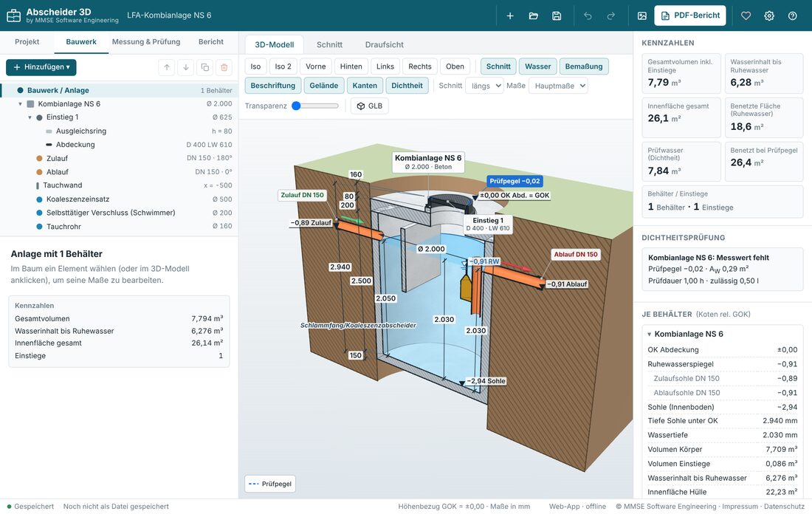Screen dimensions: 812x514
Task: Open the Maße dropdown selector
Action: click(x=558, y=86)
